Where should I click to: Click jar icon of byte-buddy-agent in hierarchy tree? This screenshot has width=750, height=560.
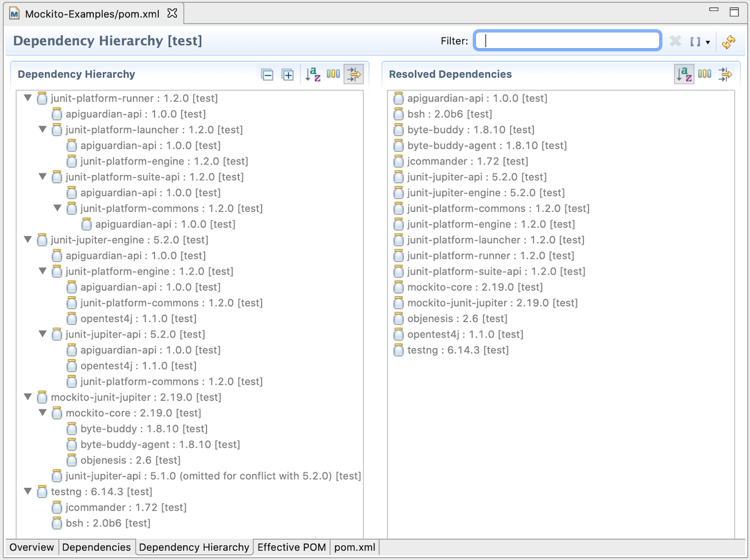[x=72, y=444]
